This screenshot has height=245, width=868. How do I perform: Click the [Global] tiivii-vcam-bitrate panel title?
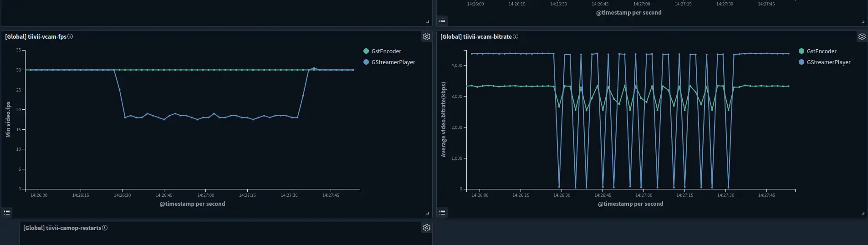tap(476, 36)
